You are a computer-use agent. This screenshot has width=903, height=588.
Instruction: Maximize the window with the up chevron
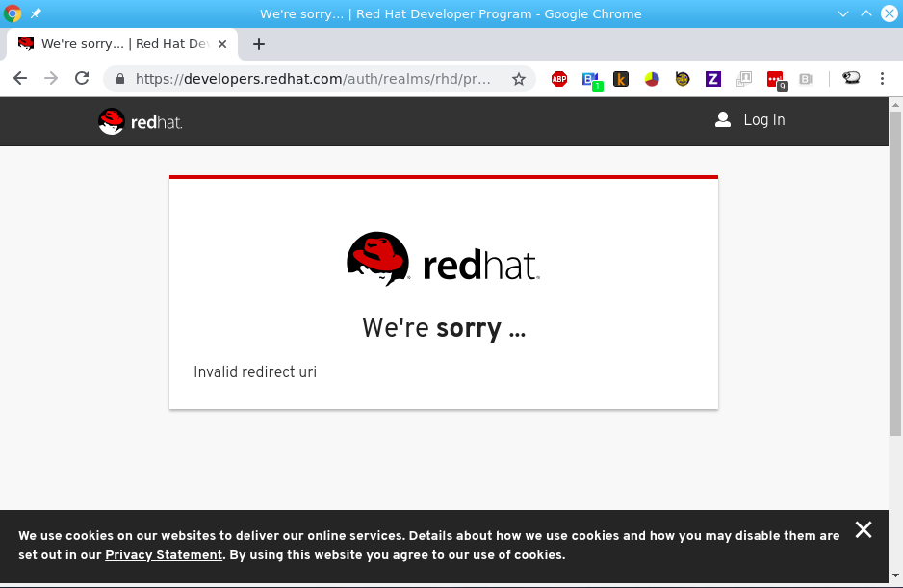[866, 13]
